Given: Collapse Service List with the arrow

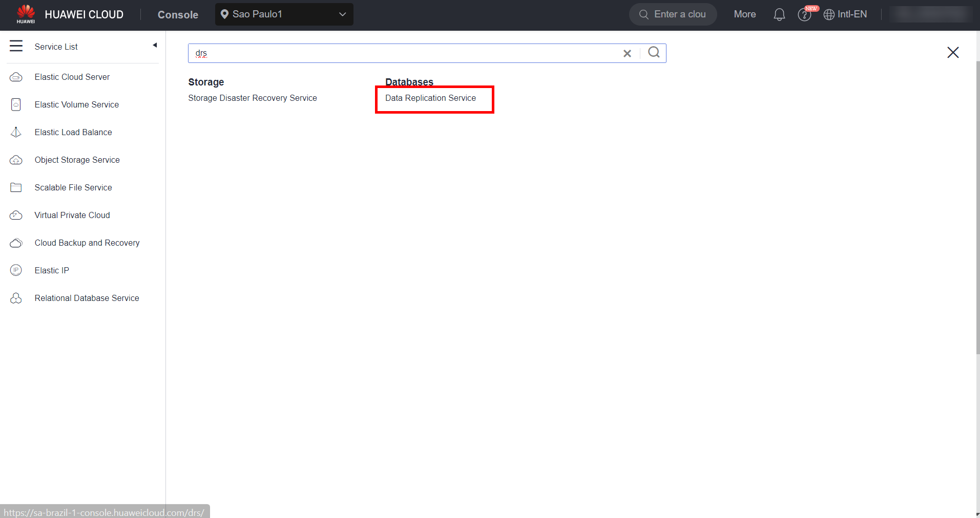Looking at the screenshot, I should click(155, 46).
